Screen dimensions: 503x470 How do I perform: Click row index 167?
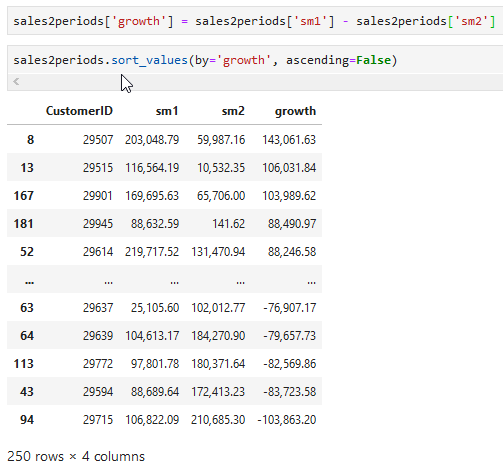click(24, 195)
